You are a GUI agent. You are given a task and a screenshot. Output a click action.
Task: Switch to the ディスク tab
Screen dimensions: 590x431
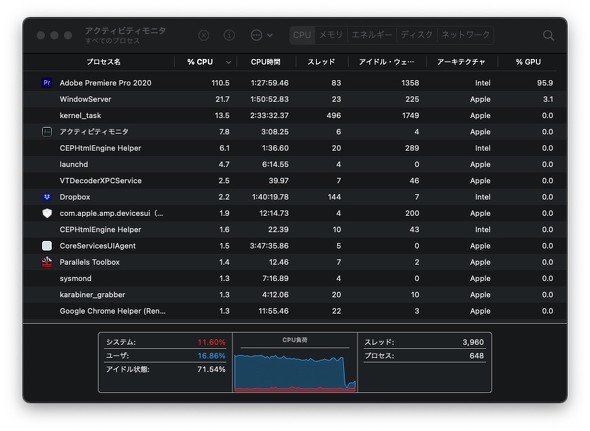pyautogui.click(x=417, y=35)
